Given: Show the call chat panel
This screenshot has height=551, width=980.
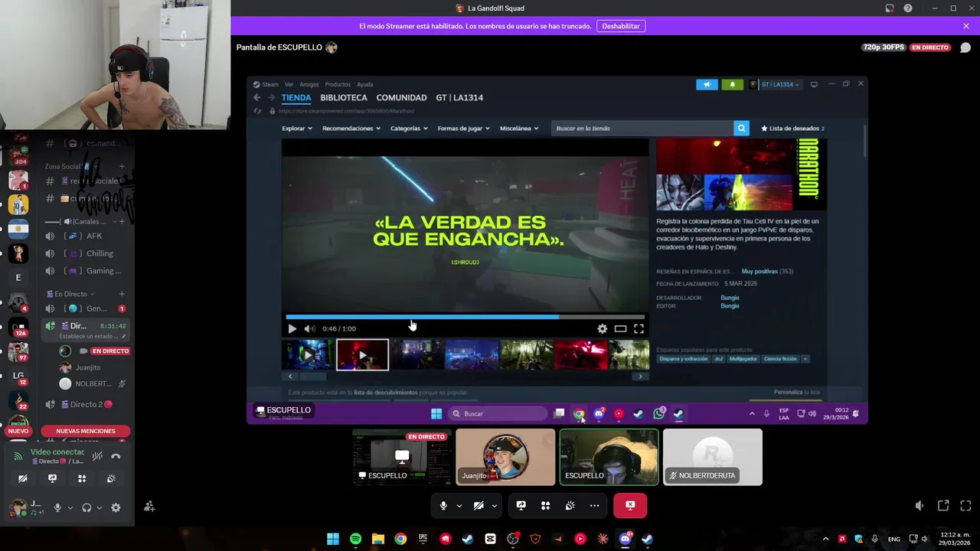Looking at the screenshot, I should (965, 47).
